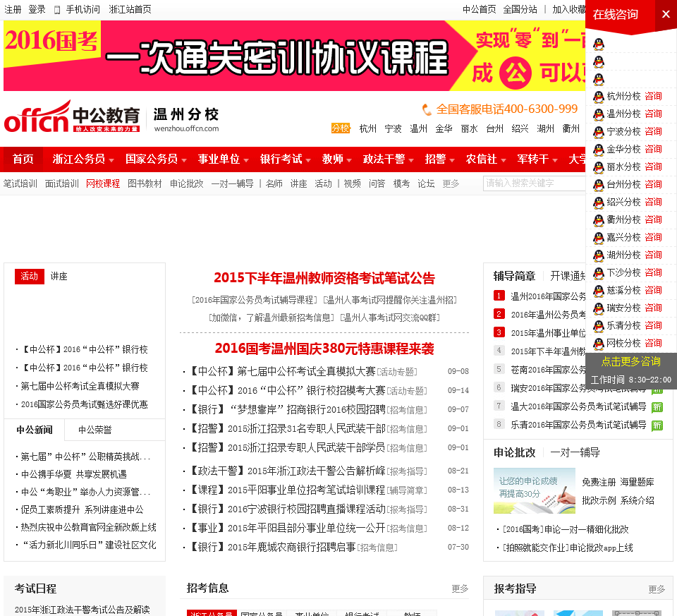This screenshot has height=616, width=677.
Task: Click the orange phone icon by 全国客服电话
Action: tap(427, 109)
